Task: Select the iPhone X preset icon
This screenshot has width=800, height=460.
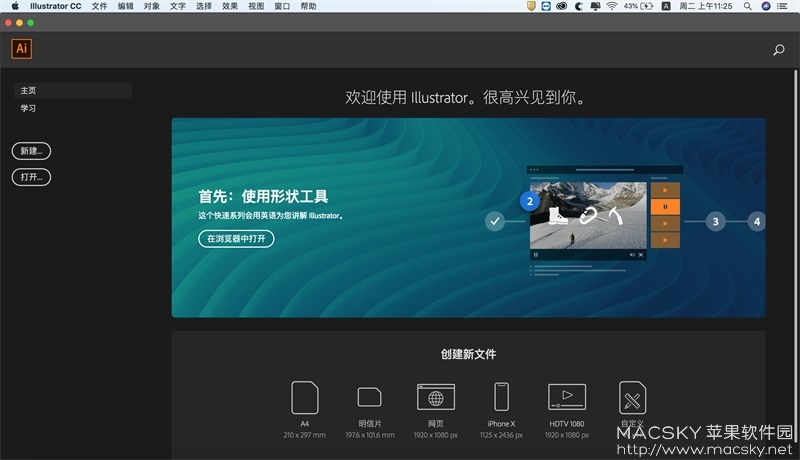Action: (x=502, y=396)
